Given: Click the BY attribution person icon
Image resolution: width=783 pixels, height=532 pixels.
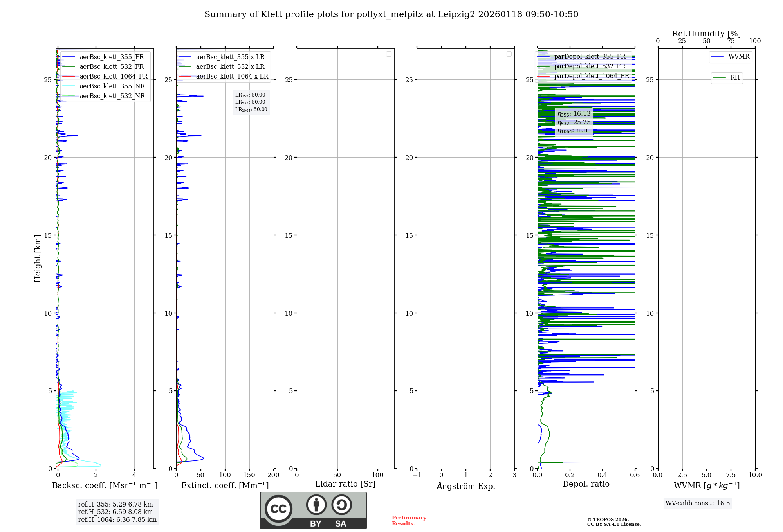Looking at the screenshot, I should pyautogui.click(x=316, y=505).
